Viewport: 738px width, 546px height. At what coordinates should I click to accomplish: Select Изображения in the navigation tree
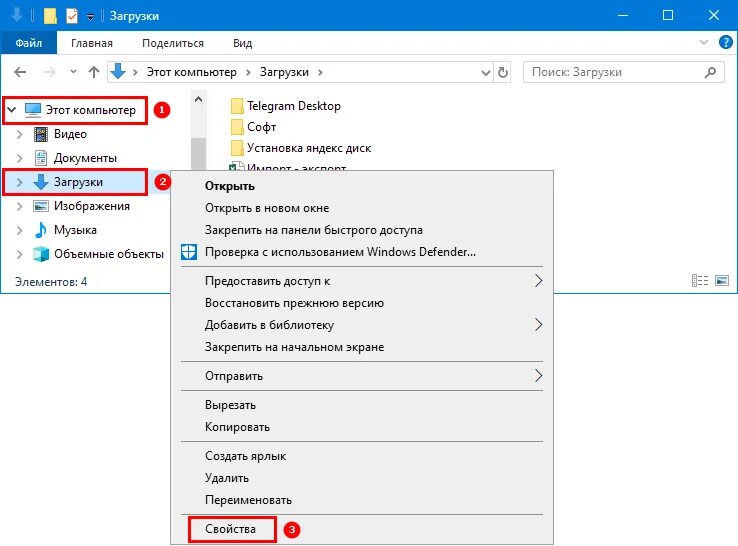pos(91,206)
